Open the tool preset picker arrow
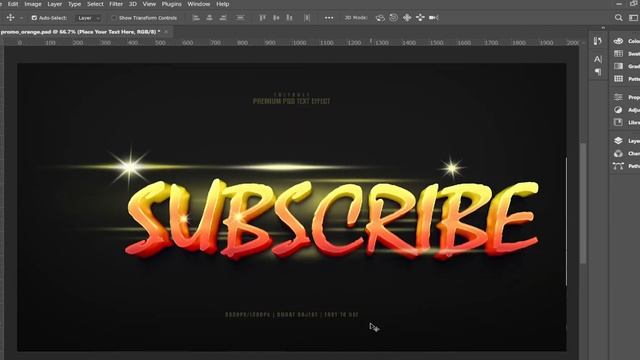 [x=21, y=18]
